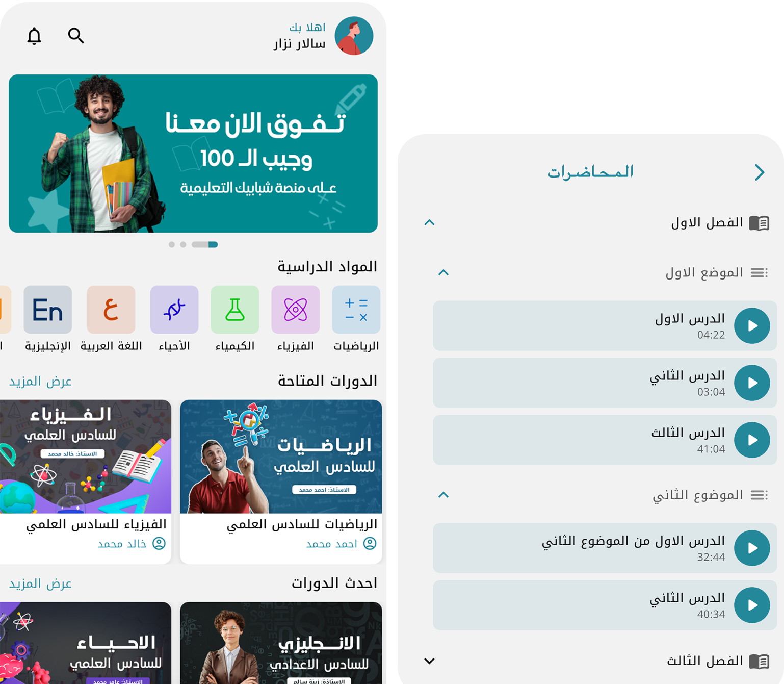Open الرياضيات للسادس العلمي course thumbnail

coord(281,457)
